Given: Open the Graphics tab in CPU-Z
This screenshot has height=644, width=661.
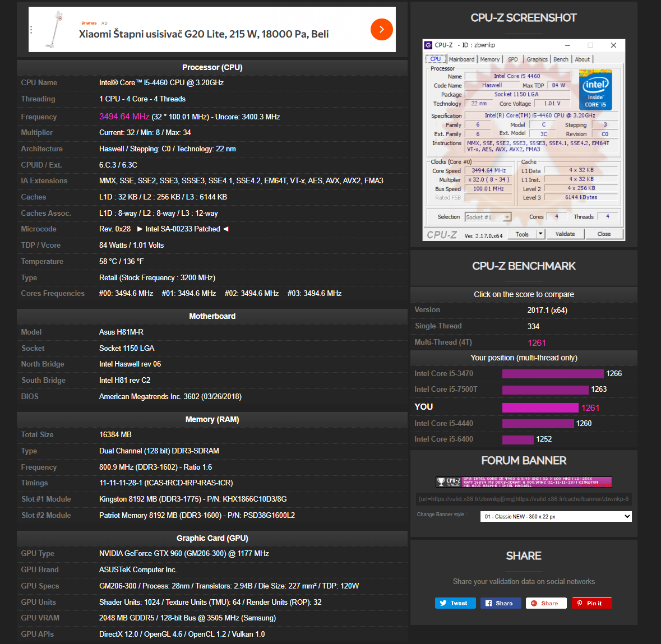Looking at the screenshot, I should [537, 59].
